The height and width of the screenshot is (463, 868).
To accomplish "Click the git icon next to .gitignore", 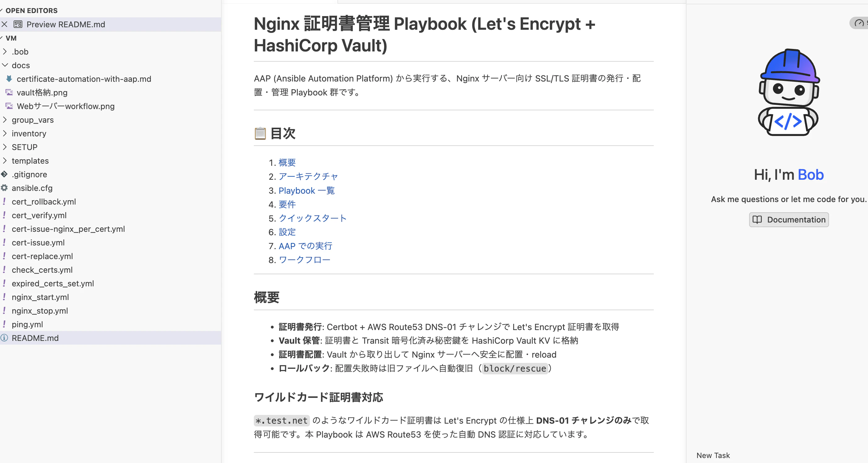I will [x=4, y=174].
